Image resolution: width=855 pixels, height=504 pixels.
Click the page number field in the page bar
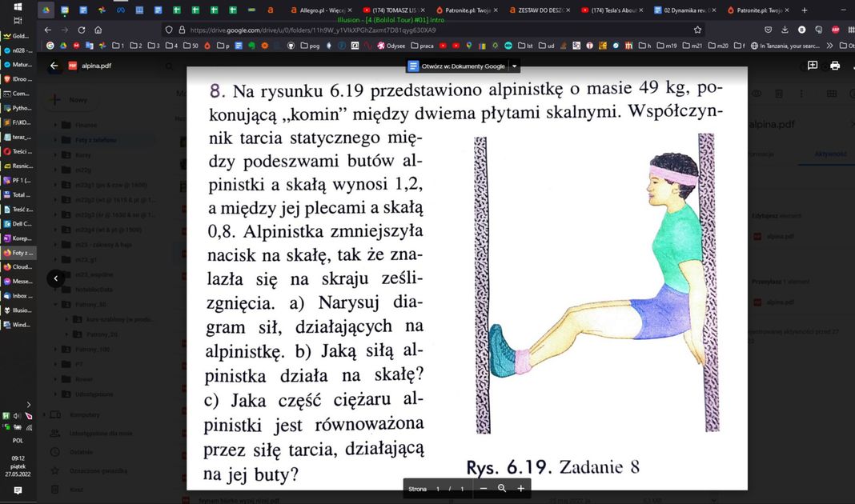click(x=438, y=488)
